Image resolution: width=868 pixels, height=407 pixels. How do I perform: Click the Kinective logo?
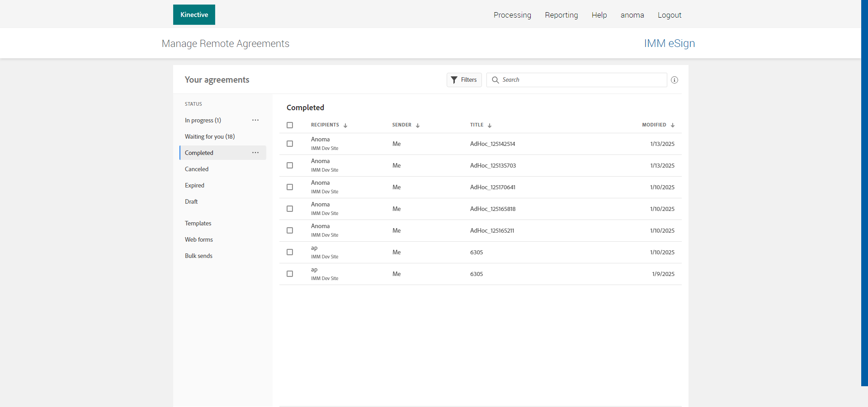pos(194,15)
